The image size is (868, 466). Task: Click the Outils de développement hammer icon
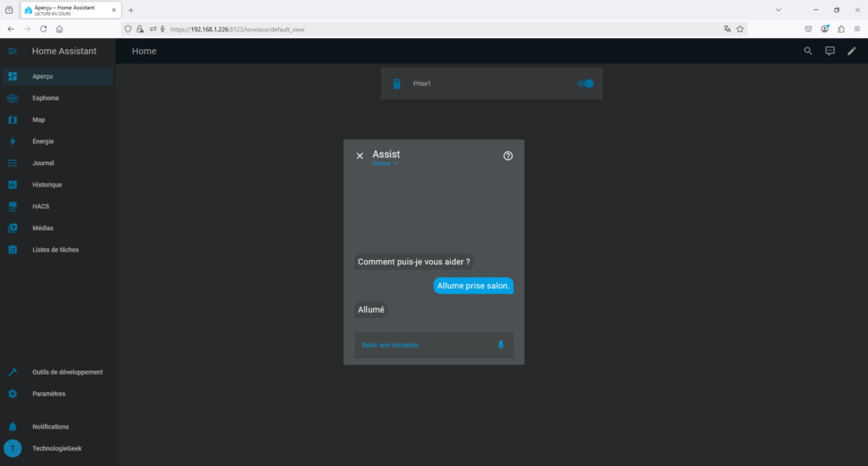point(12,372)
